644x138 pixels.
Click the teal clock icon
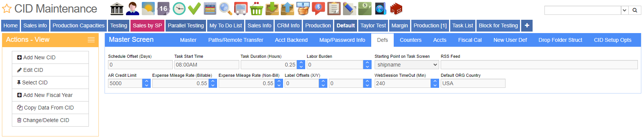(179, 9)
